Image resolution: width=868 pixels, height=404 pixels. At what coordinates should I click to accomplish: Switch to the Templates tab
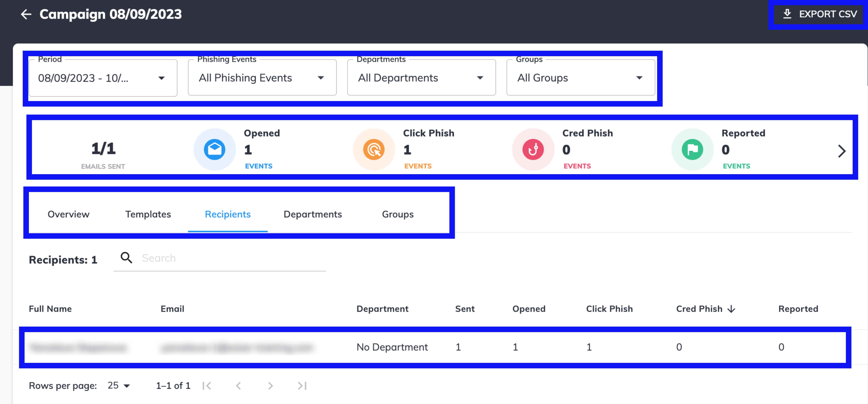[x=148, y=214]
